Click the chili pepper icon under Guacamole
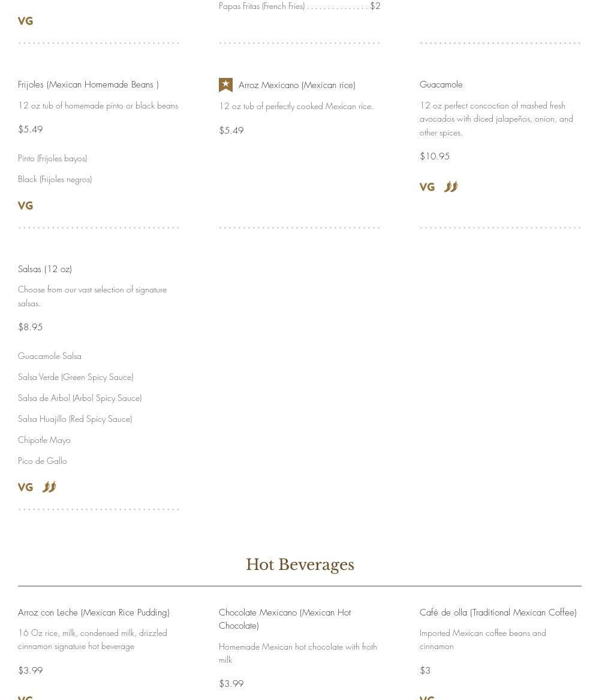Image resolution: width=599 pixels, height=700 pixels. pos(451,187)
